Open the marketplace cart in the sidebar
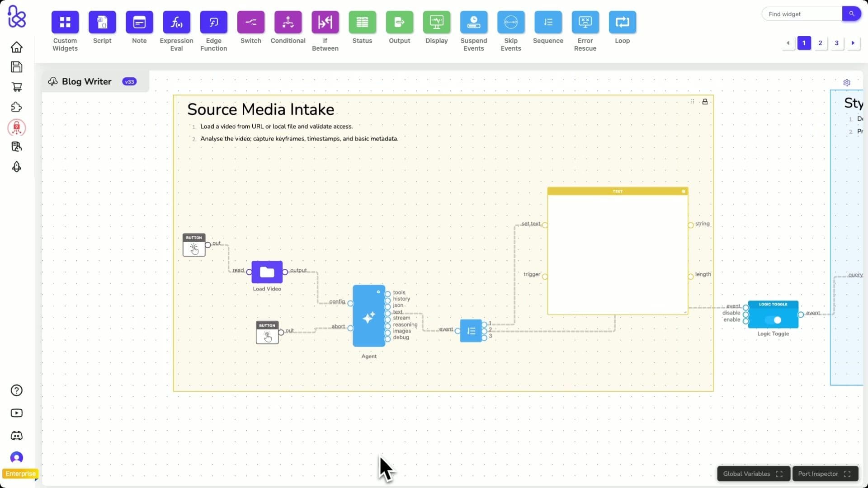The image size is (868, 488). click(16, 87)
